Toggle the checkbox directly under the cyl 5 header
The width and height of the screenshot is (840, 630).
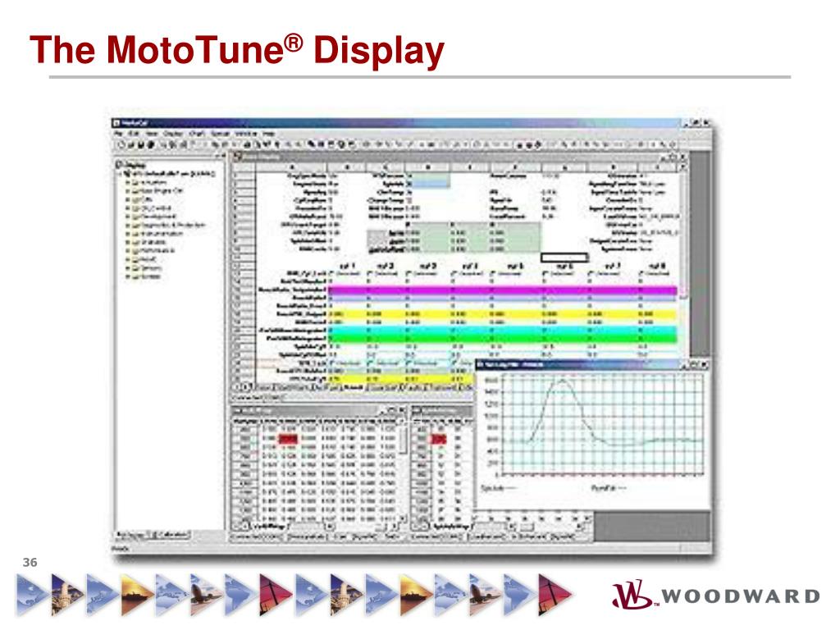pos(494,273)
